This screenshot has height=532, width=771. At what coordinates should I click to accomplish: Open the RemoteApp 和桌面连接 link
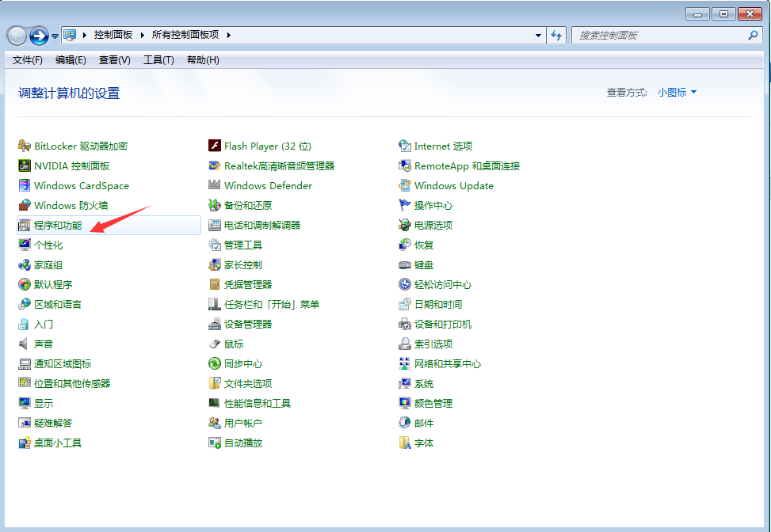tap(468, 165)
